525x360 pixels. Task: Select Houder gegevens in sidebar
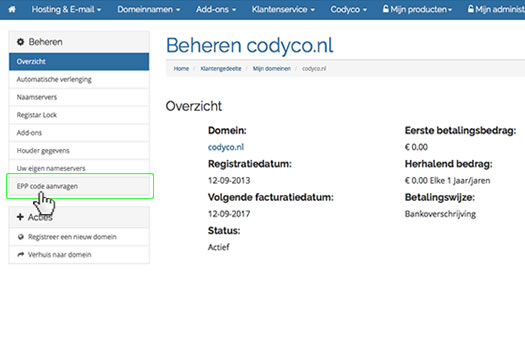point(79,151)
